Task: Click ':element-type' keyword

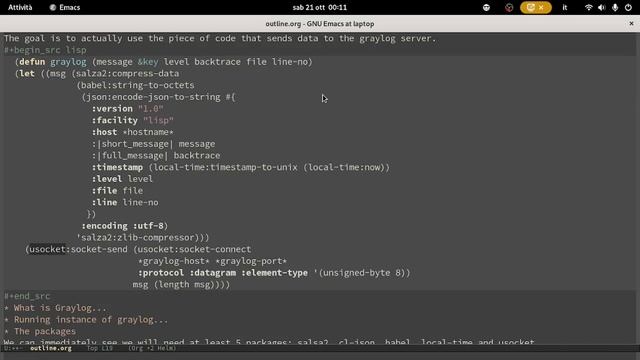Action: click(x=275, y=273)
